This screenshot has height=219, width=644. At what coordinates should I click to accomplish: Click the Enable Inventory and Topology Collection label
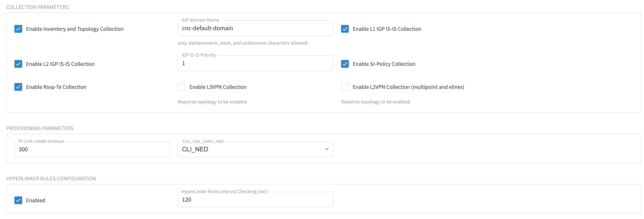click(x=75, y=29)
